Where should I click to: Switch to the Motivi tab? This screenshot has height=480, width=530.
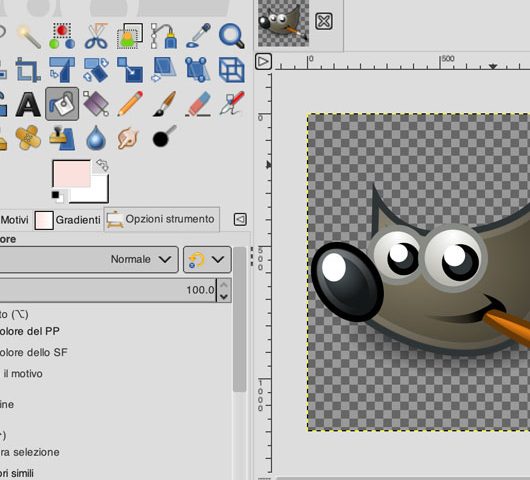(15, 220)
